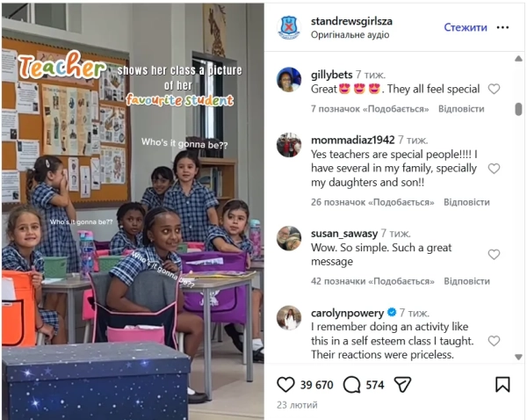The height and width of the screenshot is (420, 527).
Task: Like carolynpowery comment heart
Action: click(x=494, y=341)
